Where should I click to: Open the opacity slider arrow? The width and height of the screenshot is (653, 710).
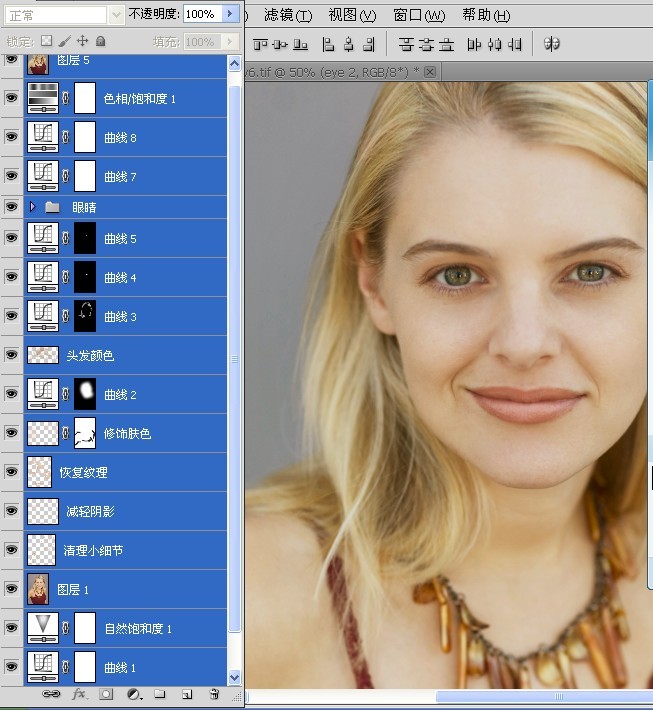tap(230, 14)
